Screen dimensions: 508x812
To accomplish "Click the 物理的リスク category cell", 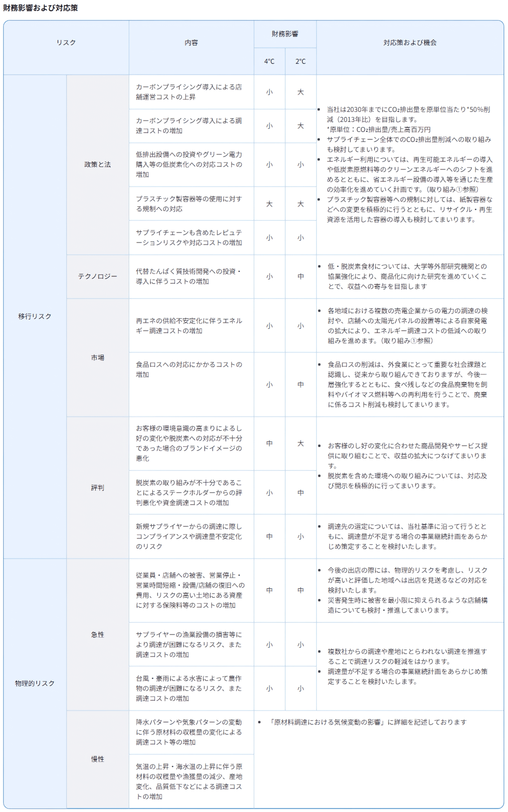I will 35,683.
